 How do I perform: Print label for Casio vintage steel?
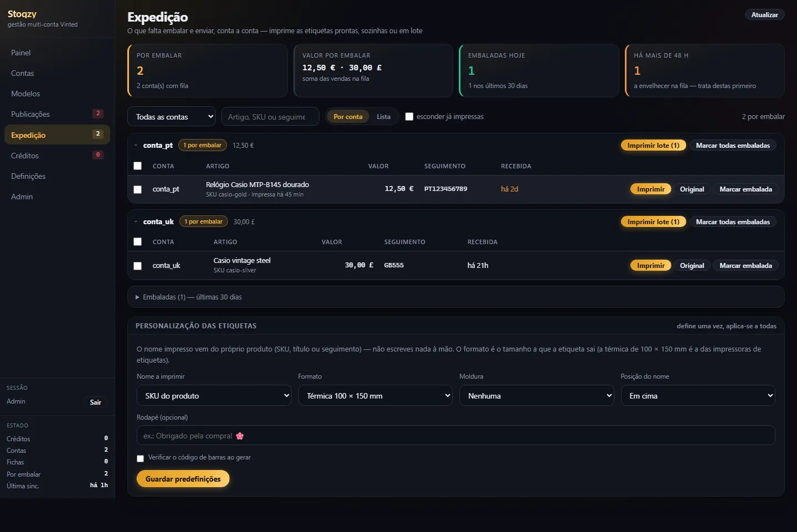click(650, 265)
